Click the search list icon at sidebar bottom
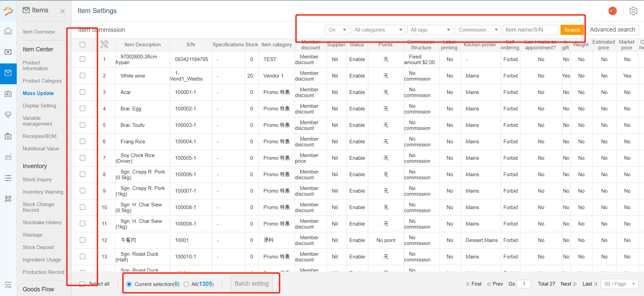 (x=8, y=285)
